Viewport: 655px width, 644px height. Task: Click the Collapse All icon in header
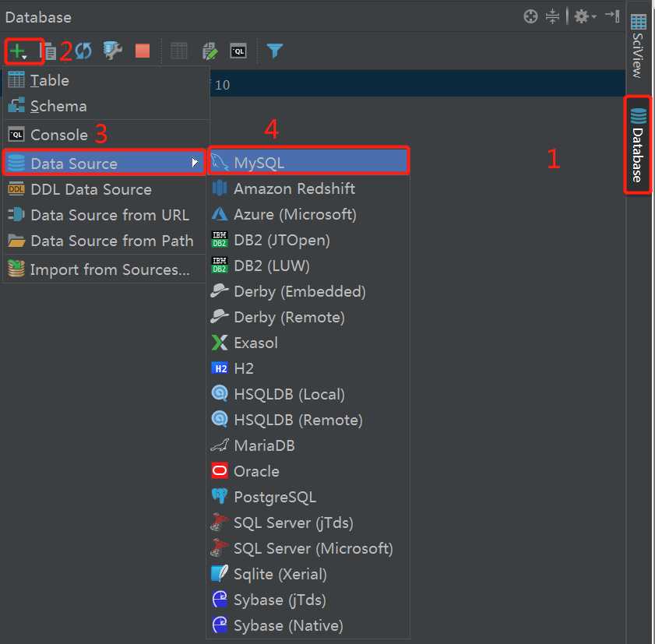(552, 16)
